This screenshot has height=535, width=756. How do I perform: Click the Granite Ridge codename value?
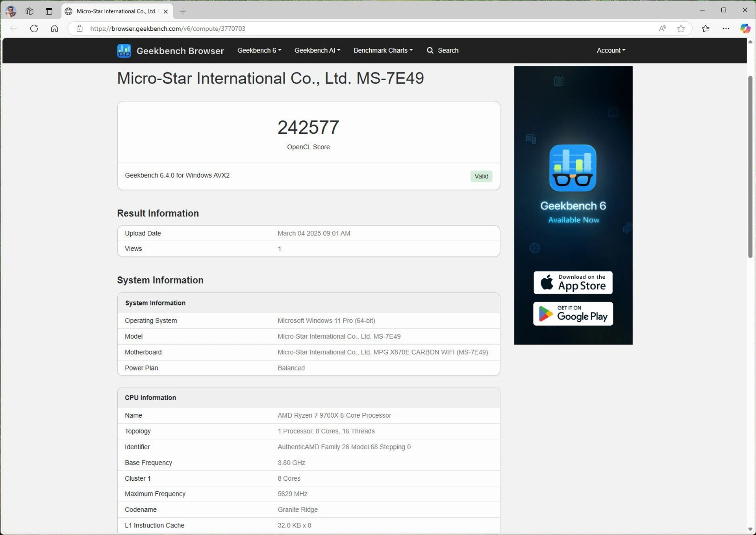pos(298,509)
